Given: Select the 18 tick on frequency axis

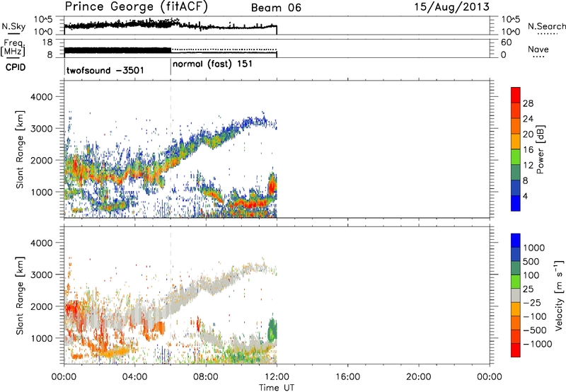Looking at the screenshot, I should (47, 42).
